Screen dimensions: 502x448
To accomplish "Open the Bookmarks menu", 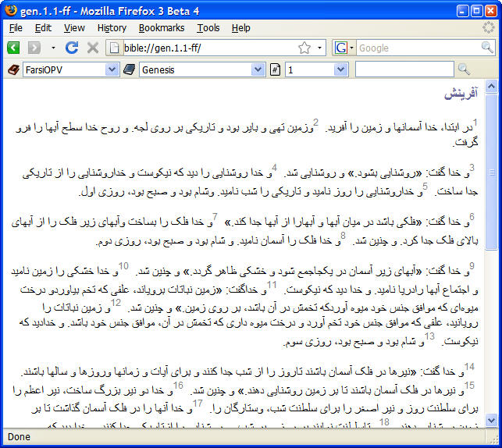I will point(162,28).
